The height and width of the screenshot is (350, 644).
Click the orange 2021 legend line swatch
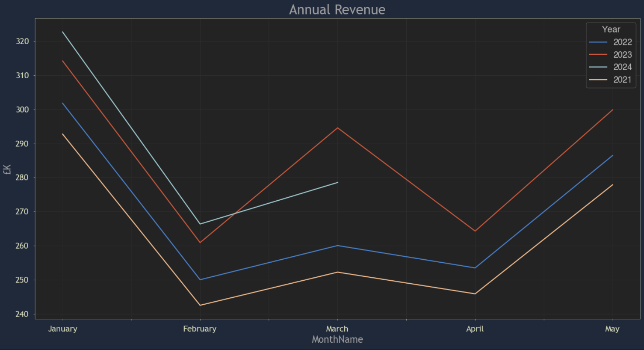598,80
